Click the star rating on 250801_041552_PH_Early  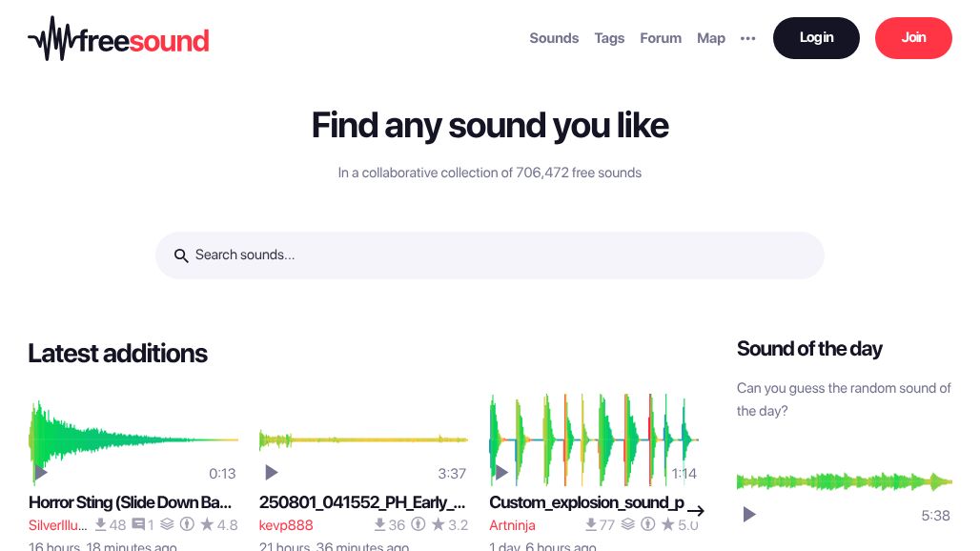click(x=439, y=525)
